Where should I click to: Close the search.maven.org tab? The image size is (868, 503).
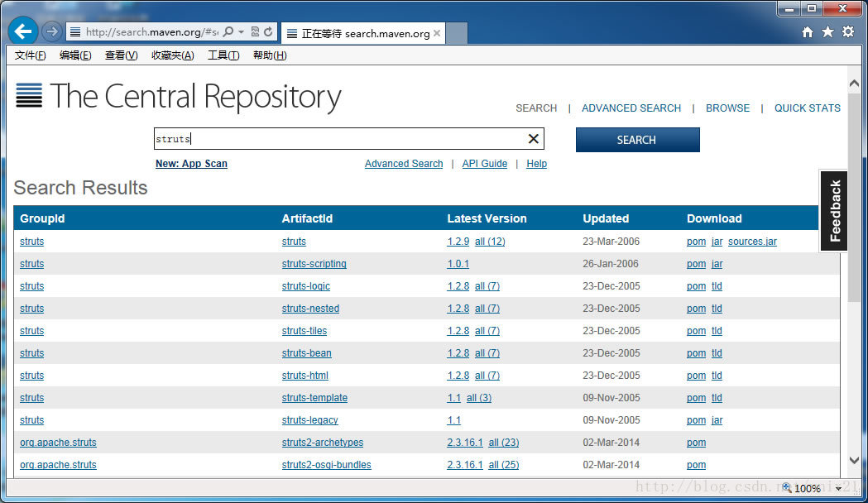(437, 33)
